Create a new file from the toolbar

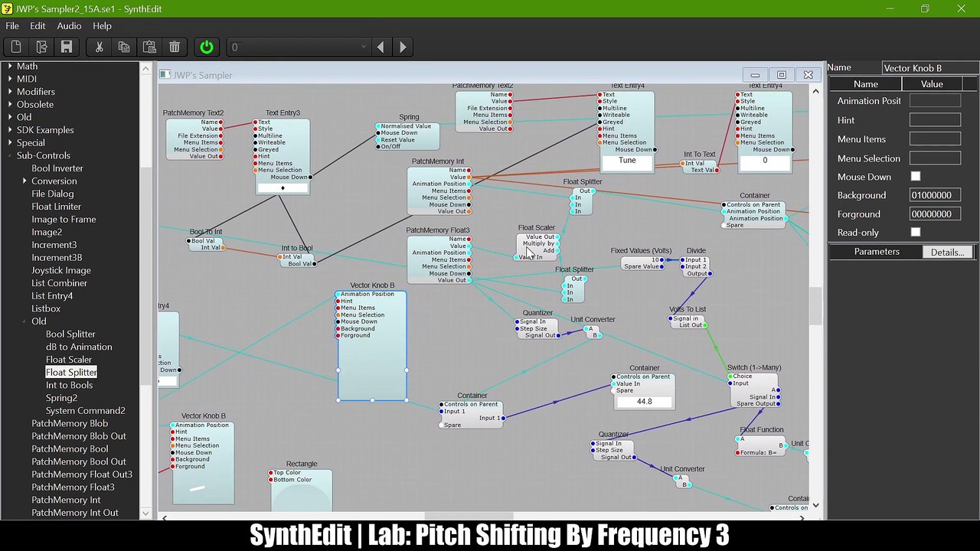click(16, 47)
